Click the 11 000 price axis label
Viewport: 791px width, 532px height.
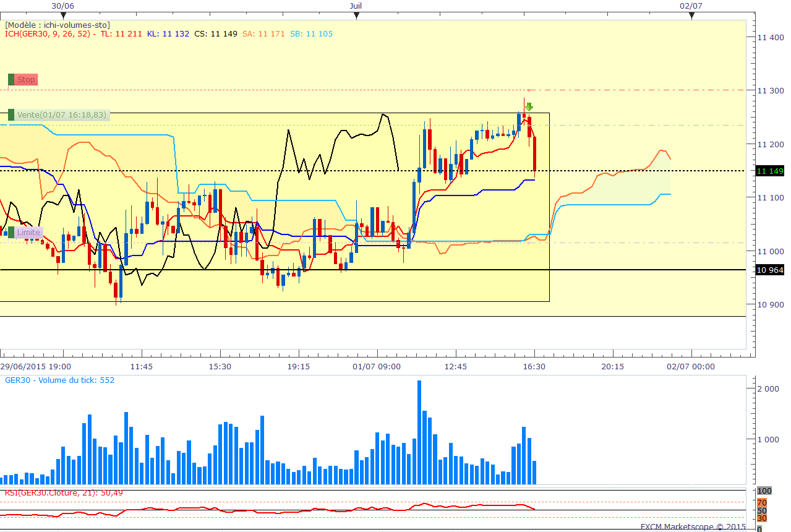(771, 251)
